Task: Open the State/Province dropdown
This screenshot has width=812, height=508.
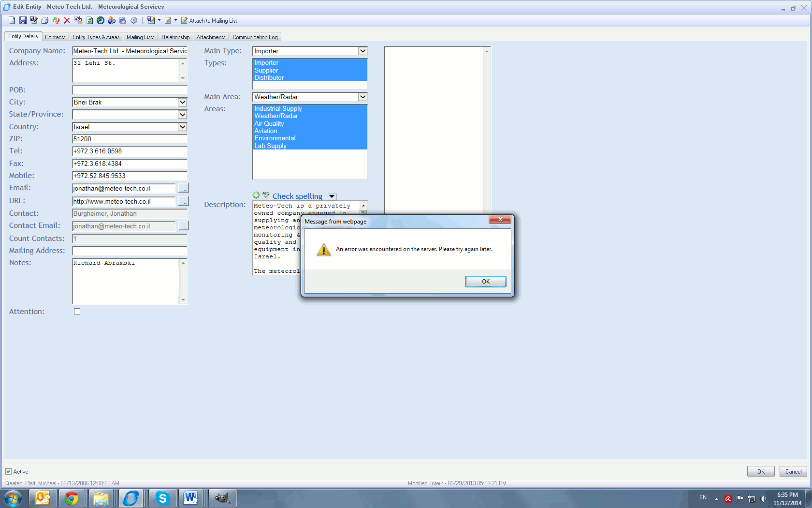Action: [x=182, y=115]
